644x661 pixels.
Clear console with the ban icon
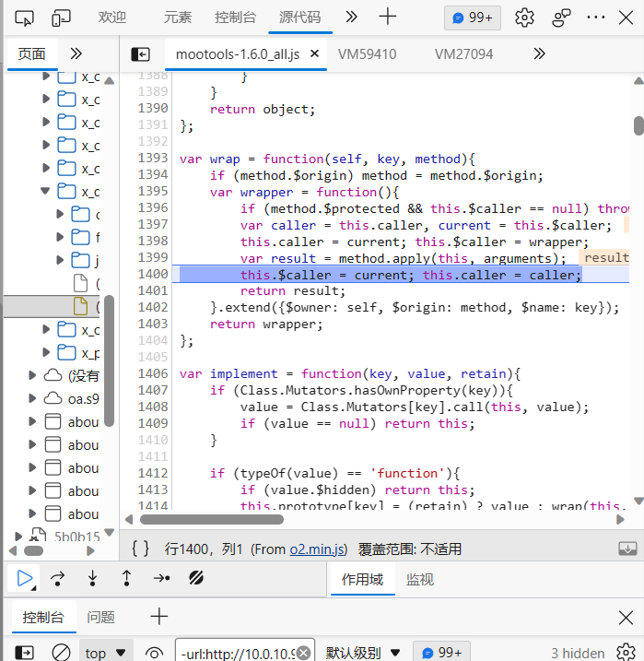61,652
